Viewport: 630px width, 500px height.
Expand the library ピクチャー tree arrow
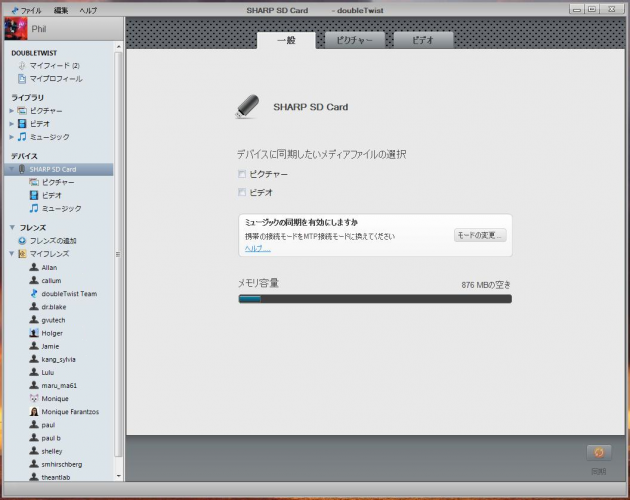coord(12,111)
